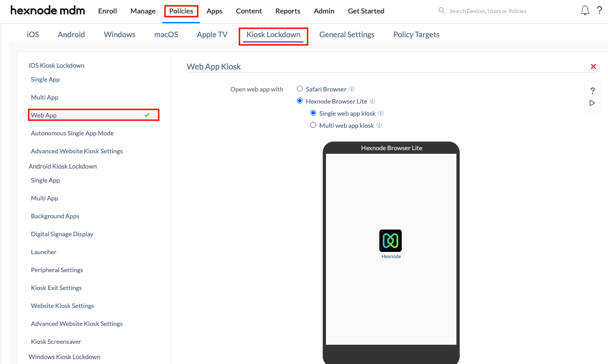Click the Hexnode app icon in phone preview
This screenshot has width=608, height=364.
point(391,241)
